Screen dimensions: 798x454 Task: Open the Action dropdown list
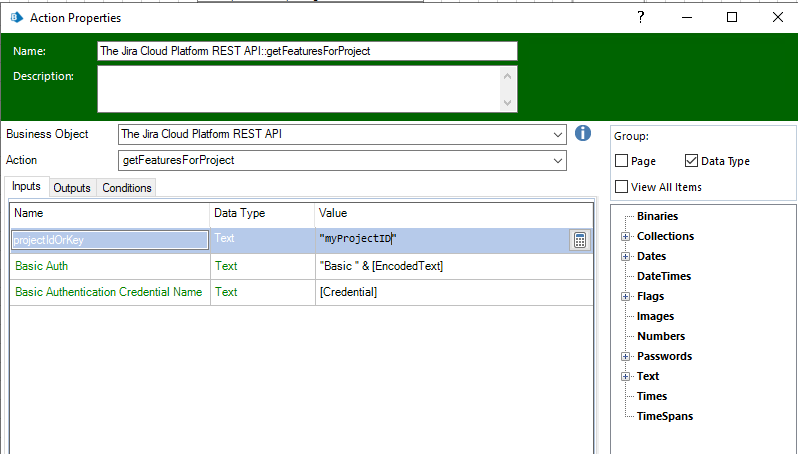tap(558, 160)
